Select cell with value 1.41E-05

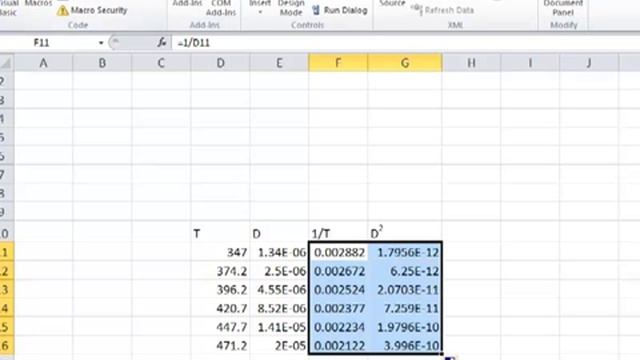(279, 327)
